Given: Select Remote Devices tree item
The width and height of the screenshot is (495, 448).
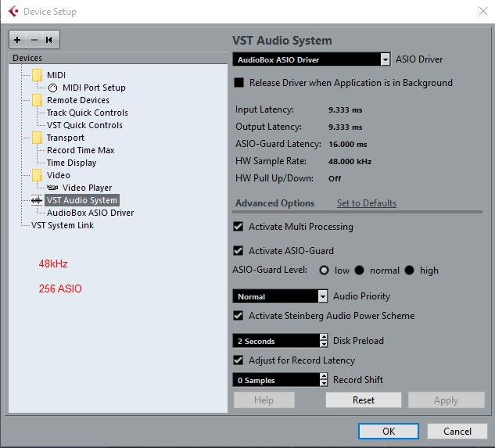Looking at the screenshot, I should [78, 100].
